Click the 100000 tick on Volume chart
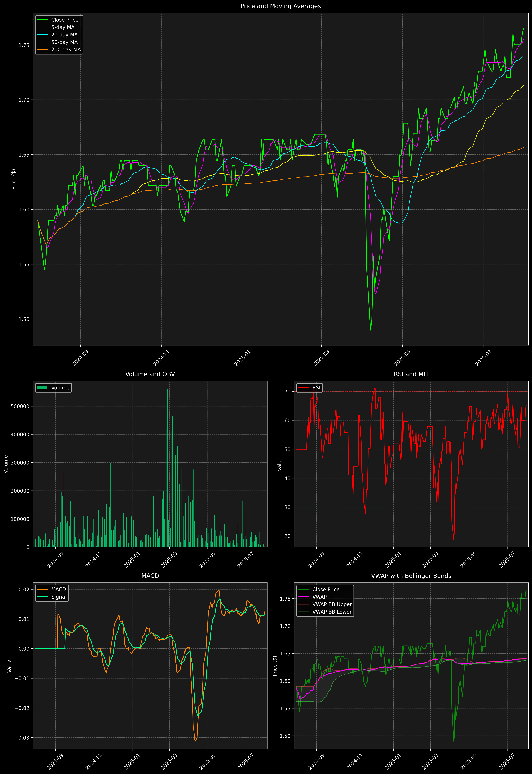This screenshot has height=774, width=532. click(x=20, y=519)
